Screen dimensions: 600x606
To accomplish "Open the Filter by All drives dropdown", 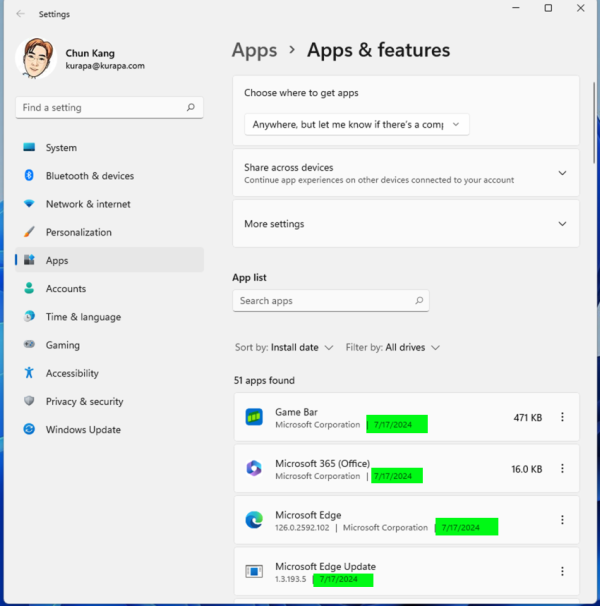I will [x=393, y=347].
